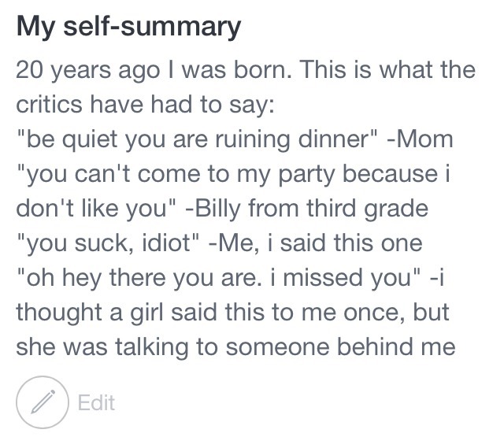
Task: Click the last line "she was talking to someone"
Action: [x=235, y=347]
